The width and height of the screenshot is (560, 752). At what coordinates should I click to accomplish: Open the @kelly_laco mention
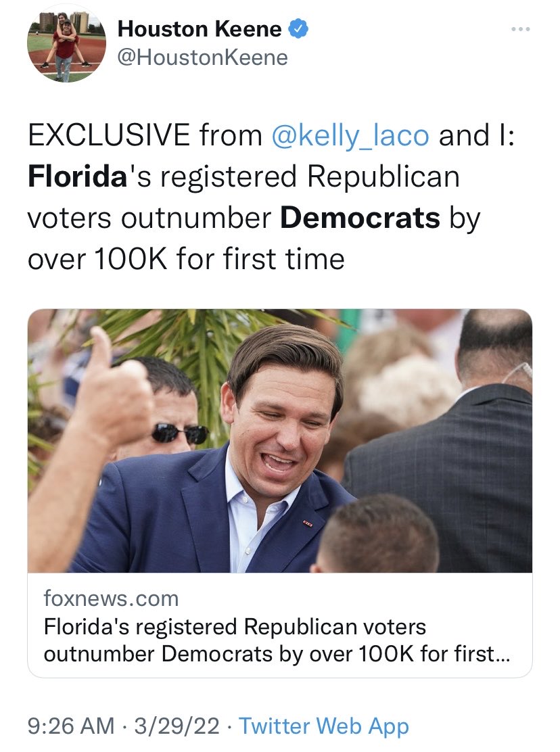point(350,135)
